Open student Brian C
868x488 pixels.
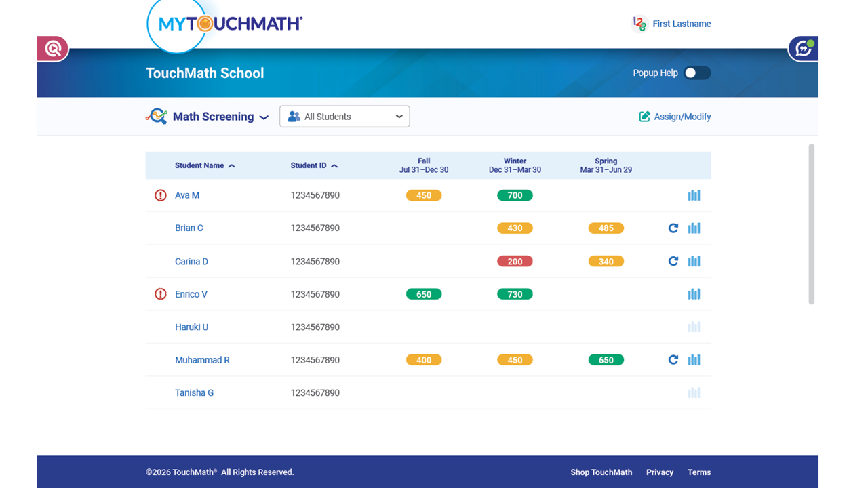click(189, 228)
